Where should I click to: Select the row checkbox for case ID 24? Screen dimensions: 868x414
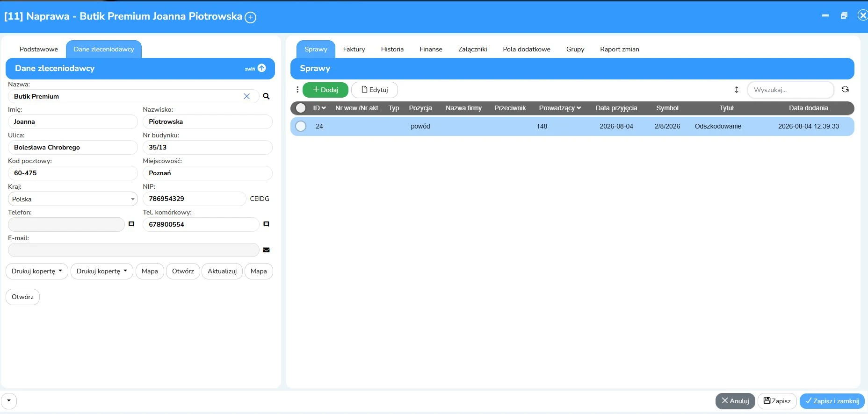point(301,126)
